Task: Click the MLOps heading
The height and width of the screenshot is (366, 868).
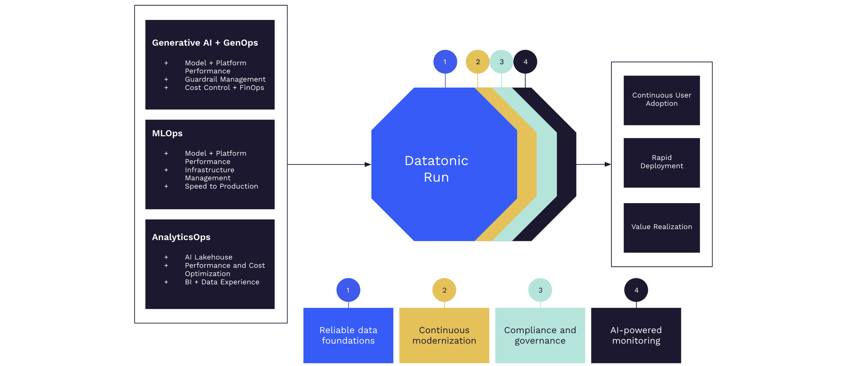Action: [x=167, y=133]
